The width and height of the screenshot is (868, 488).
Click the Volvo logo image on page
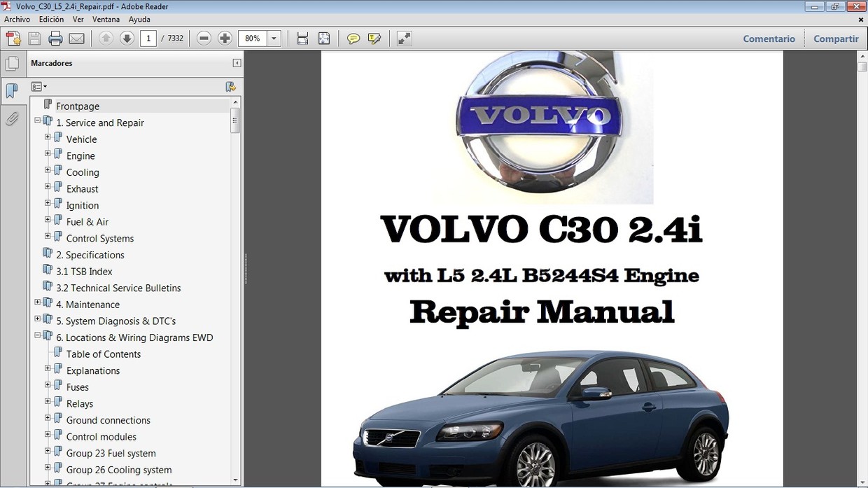point(542,127)
